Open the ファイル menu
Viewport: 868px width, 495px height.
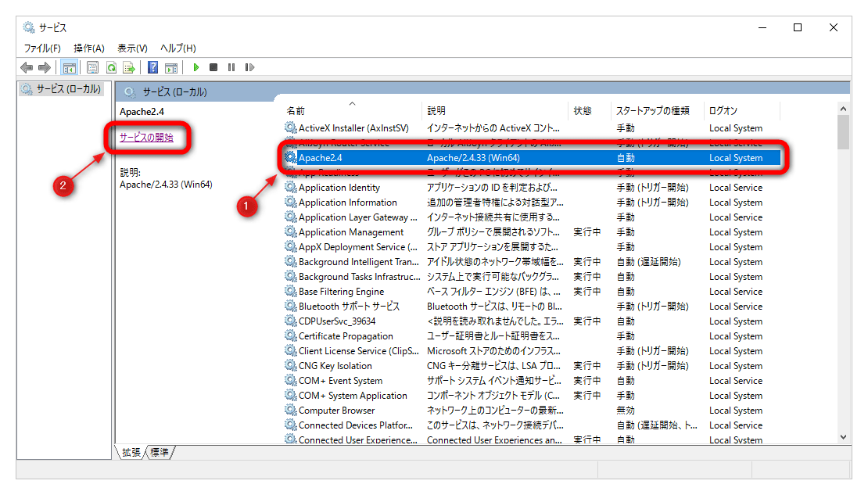(41, 48)
